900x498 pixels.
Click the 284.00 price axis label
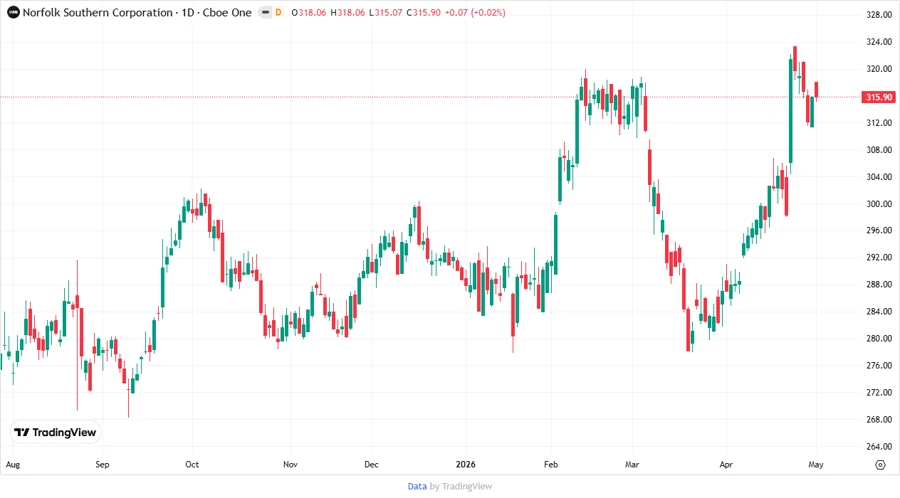click(x=879, y=312)
